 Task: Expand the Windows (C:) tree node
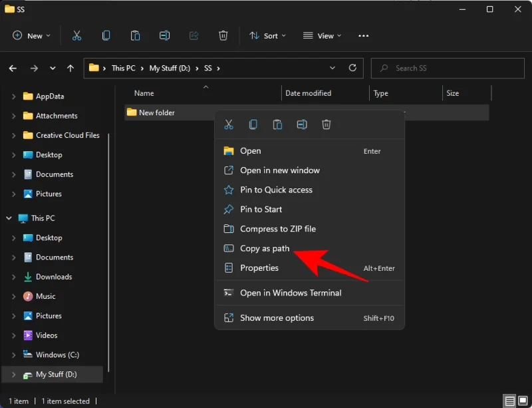click(x=13, y=355)
